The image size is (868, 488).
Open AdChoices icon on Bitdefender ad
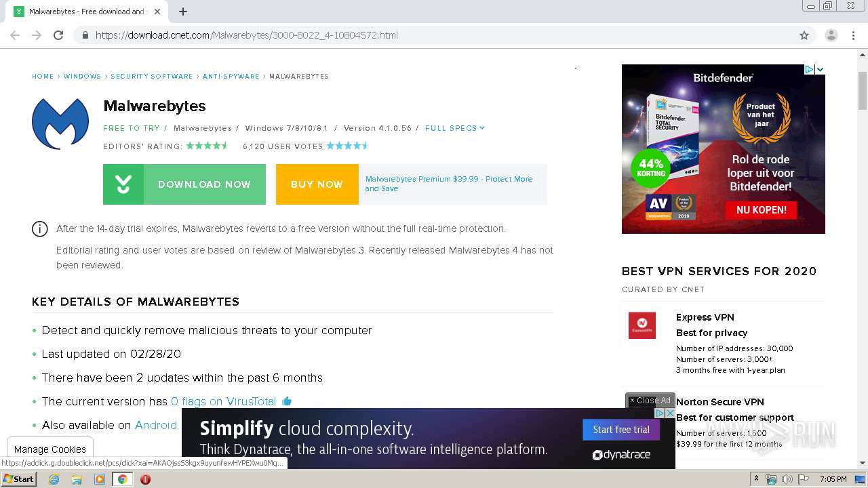(x=809, y=69)
